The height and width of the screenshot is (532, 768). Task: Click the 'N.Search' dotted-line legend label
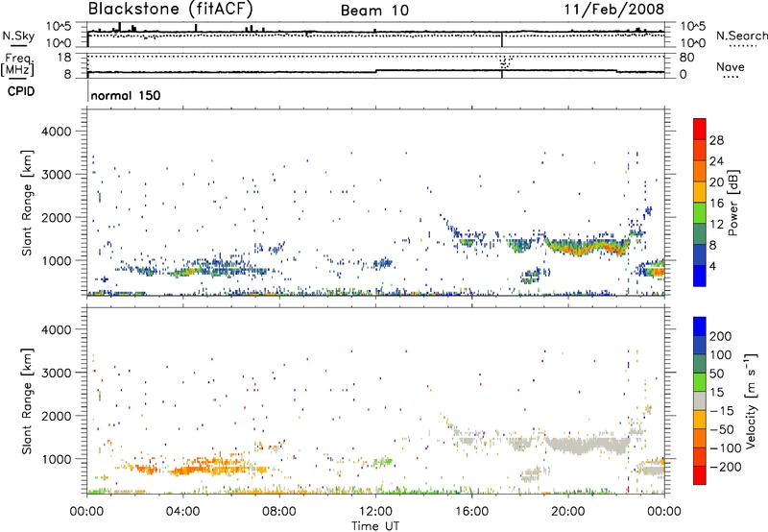coord(741,36)
